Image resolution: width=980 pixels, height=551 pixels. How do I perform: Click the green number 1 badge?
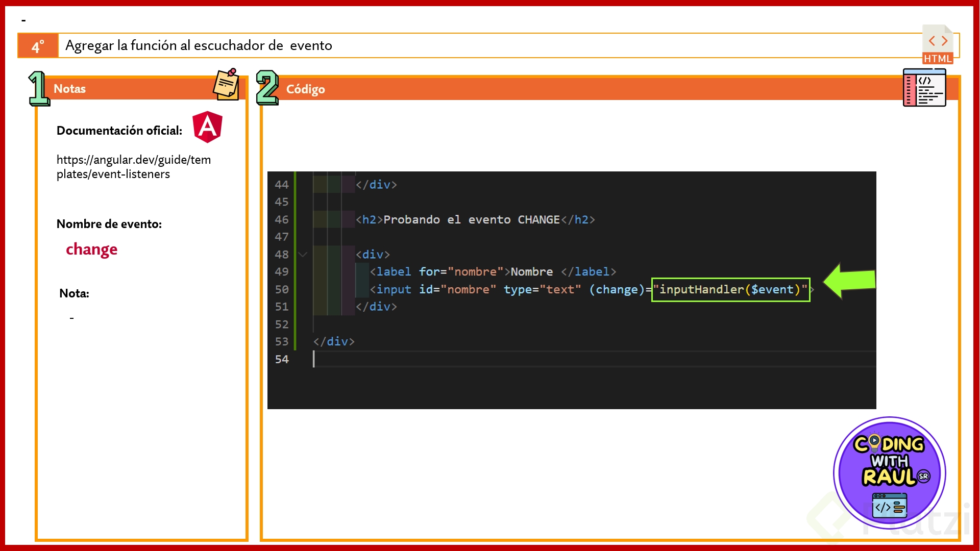pos(39,89)
